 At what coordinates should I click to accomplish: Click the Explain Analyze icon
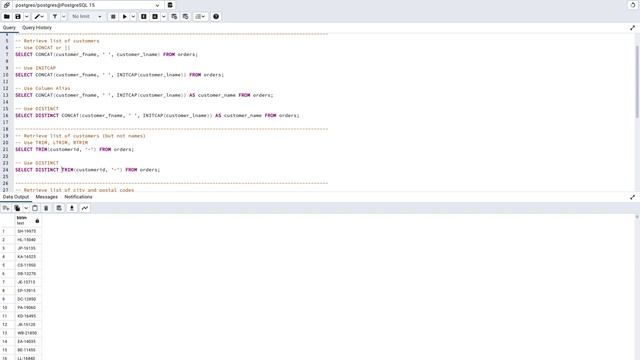pos(155,17)
